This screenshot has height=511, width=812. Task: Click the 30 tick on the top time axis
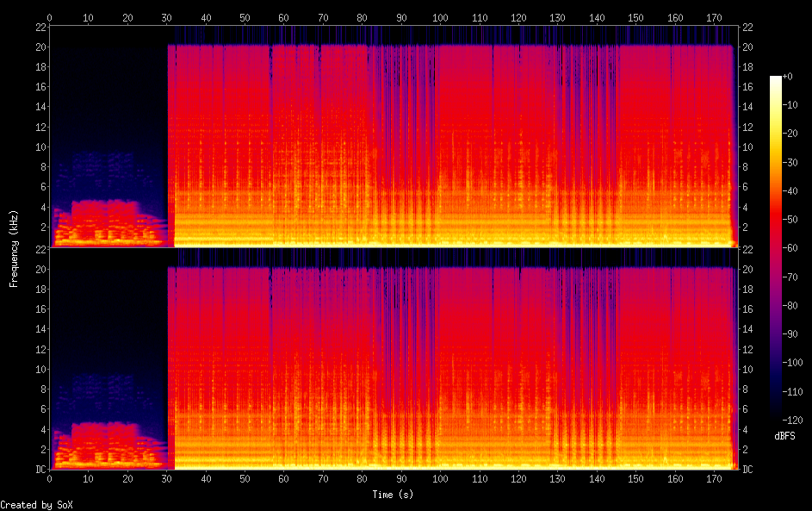click(x=167, y=16)
